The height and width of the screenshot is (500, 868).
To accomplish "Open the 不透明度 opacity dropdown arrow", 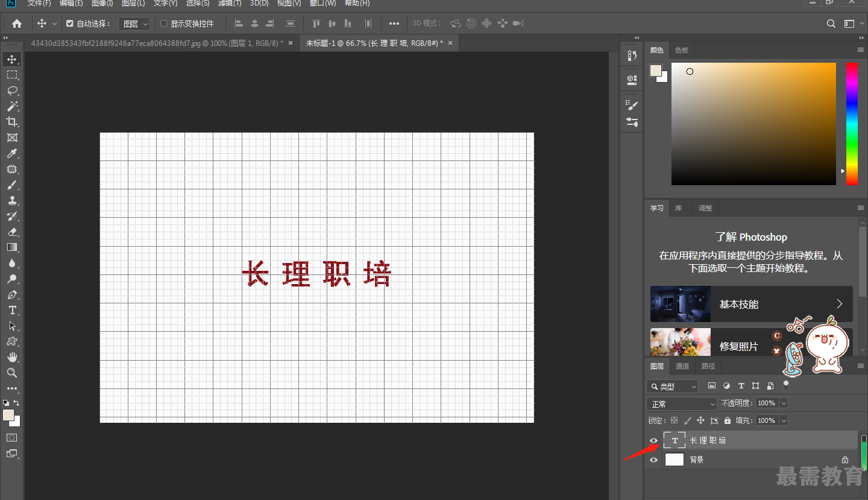I will click(784, 403).
